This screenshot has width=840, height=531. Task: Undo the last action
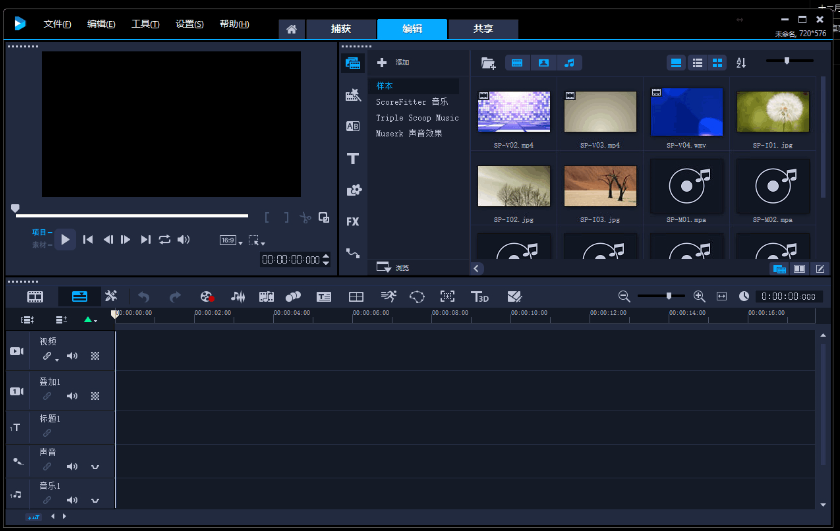tap(144, 297)
